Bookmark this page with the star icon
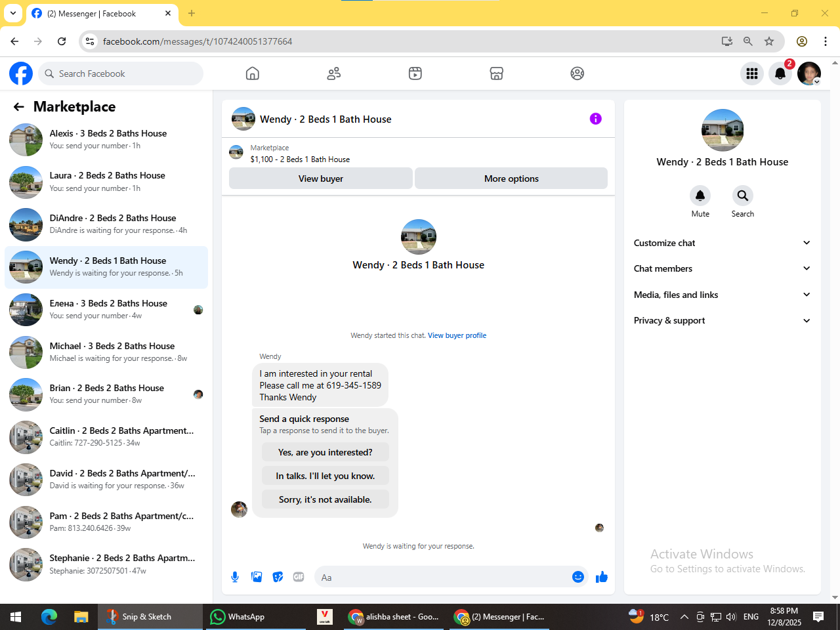 pyautogui.click(x=769, y=41)
